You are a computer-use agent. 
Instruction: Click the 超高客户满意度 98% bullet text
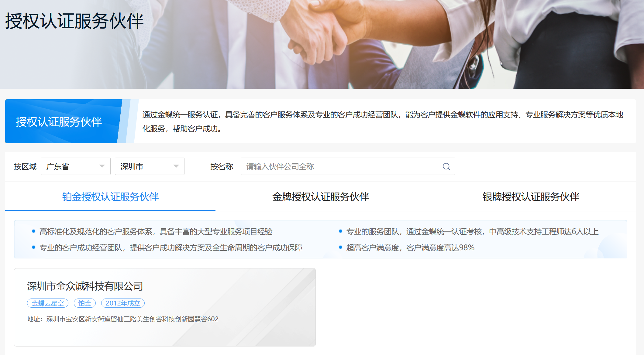coord(410,248)
